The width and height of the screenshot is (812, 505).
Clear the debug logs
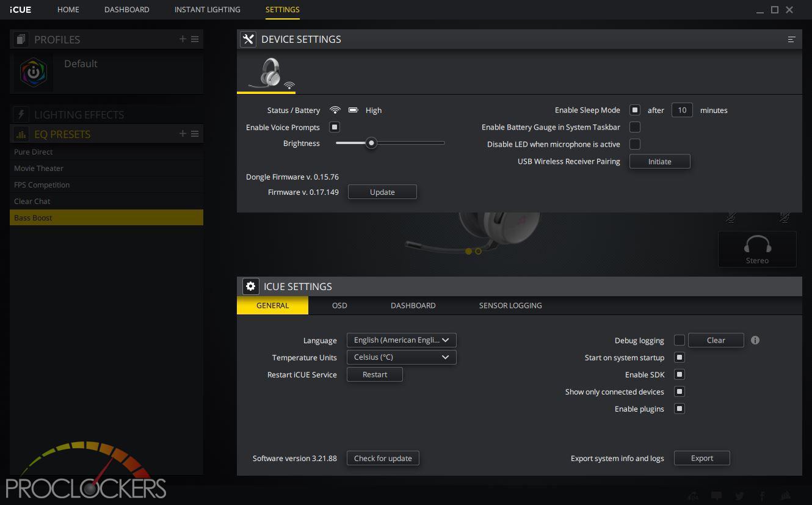716,340
